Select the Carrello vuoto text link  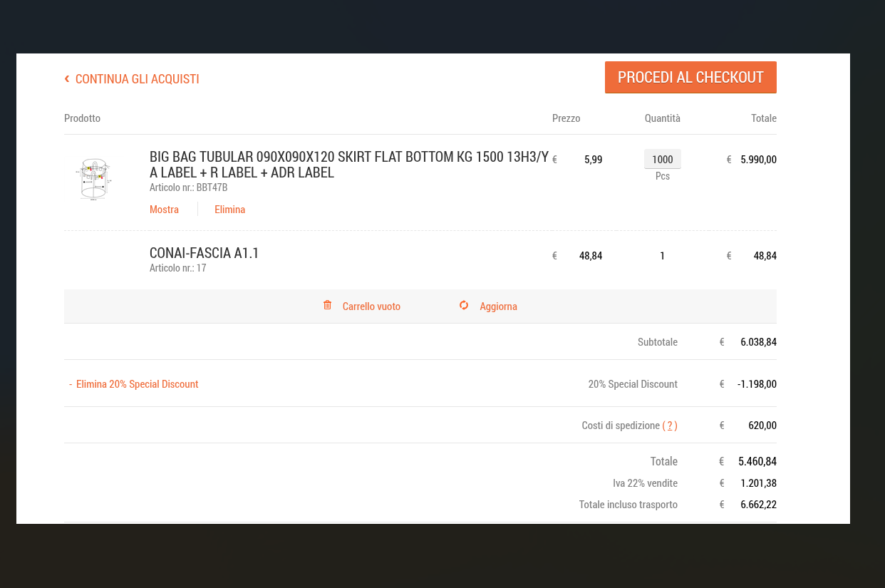point(371,306)
